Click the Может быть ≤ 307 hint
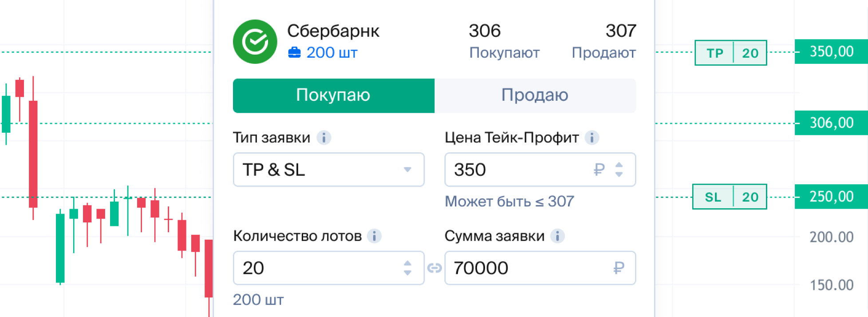This screenshot has width=868, height=317. tap(509, 202)
